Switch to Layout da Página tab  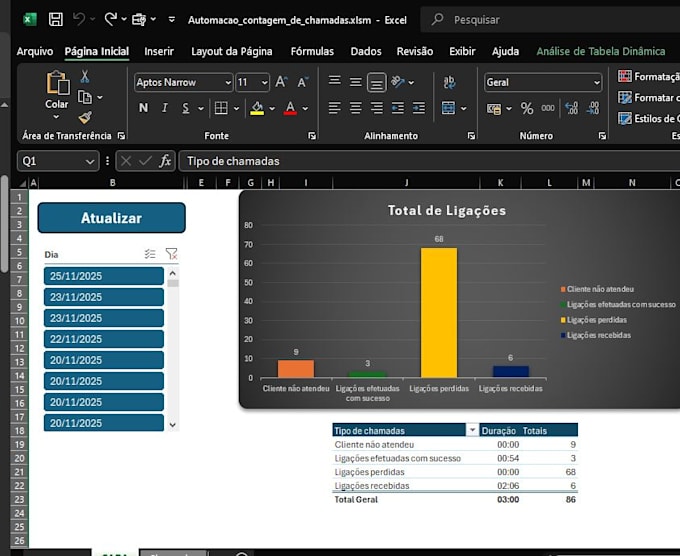pos(232,52)
